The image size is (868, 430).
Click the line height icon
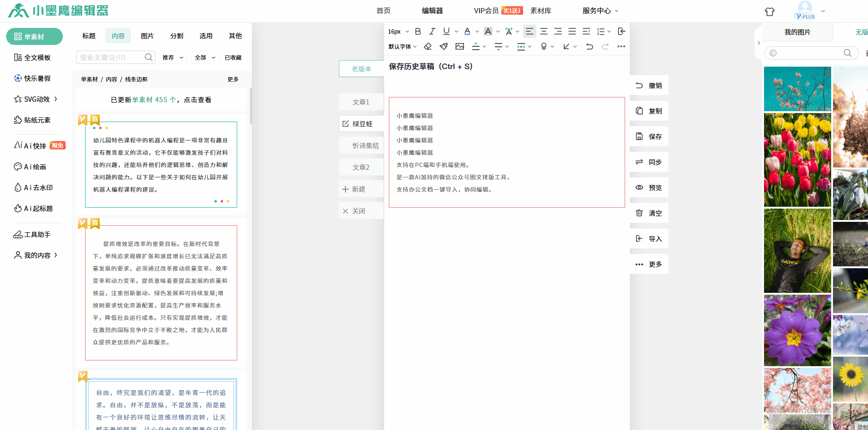click(601, 31)
